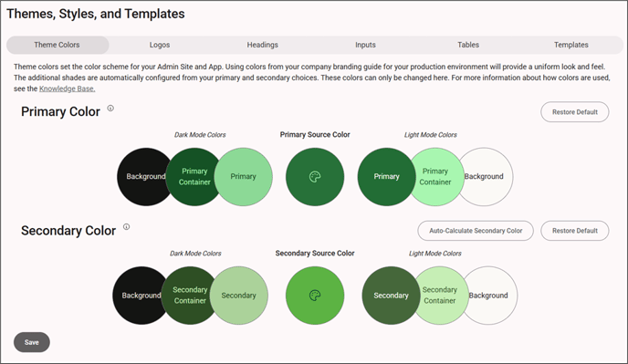This screenshot has width=628, height=364.
Task: Open the Primary Source Color palette picker
Action: click(x=315, y=177)
